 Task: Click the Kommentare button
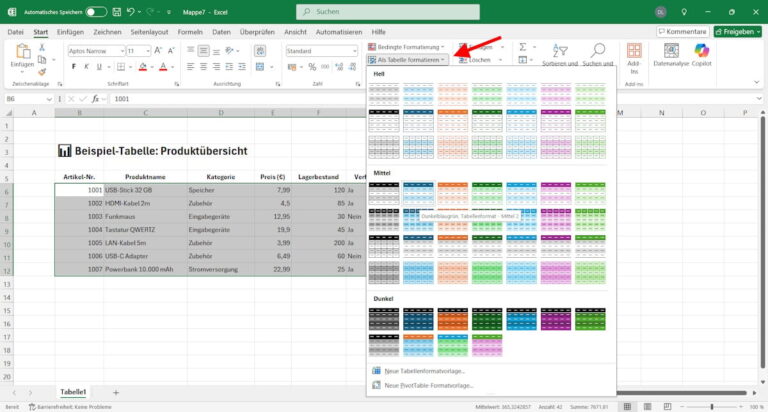[x=683, y=31]
